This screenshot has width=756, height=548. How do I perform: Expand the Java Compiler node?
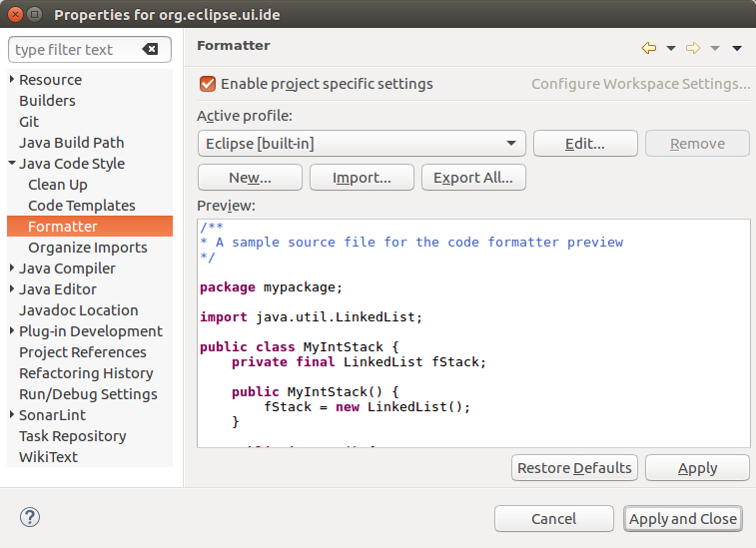coord(12,268)
